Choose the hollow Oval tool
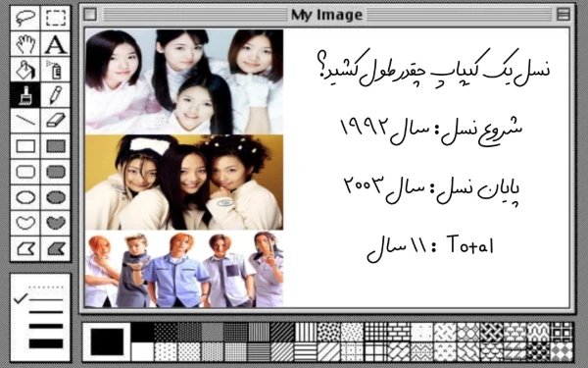 click(x=25, y=197)
